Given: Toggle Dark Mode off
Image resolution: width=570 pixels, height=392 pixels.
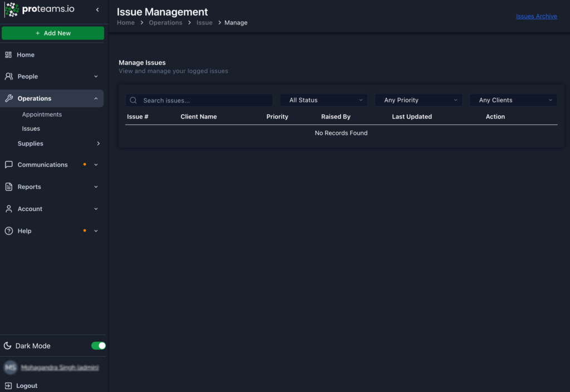Looking at the screenshot, I should pyautogui.click(x=98, y=346).
